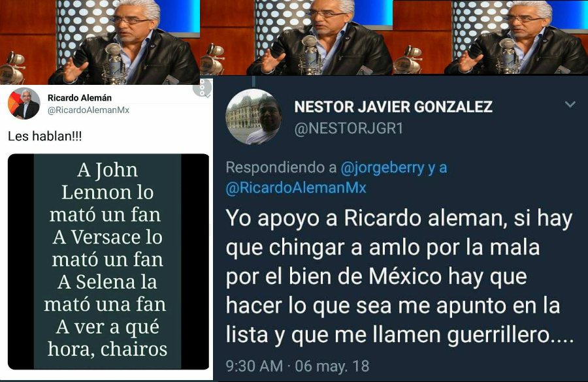
Task: Click the 'Respondiendo a' reply label
Action: coord(281,168)
